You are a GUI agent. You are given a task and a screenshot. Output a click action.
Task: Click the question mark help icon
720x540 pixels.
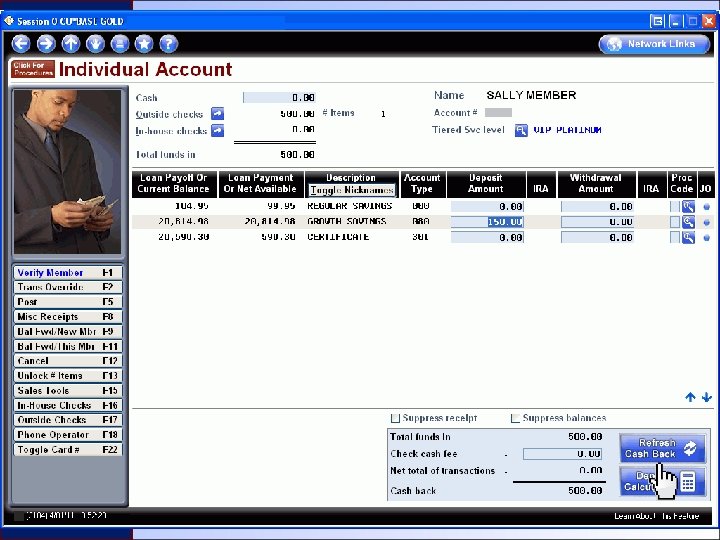point(169,44)
